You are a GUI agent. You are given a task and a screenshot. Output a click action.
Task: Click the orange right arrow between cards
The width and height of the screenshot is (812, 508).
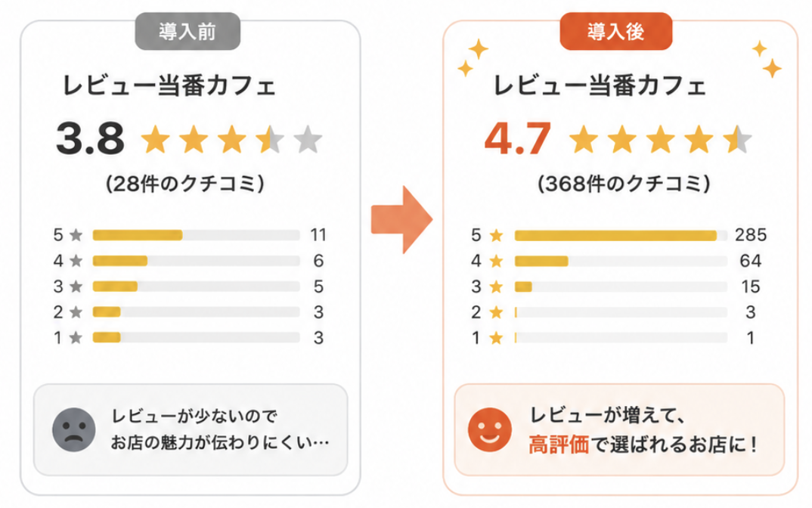pos(402,219)
